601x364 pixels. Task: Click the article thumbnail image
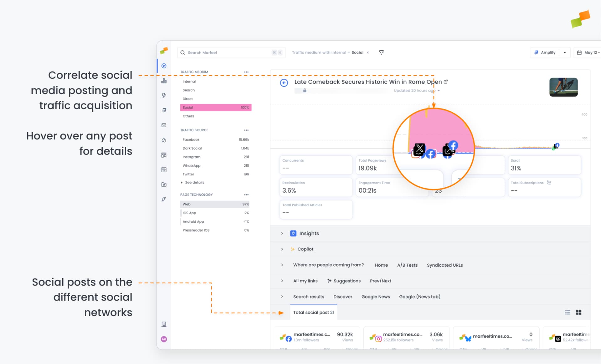click(x=563, y=87)
